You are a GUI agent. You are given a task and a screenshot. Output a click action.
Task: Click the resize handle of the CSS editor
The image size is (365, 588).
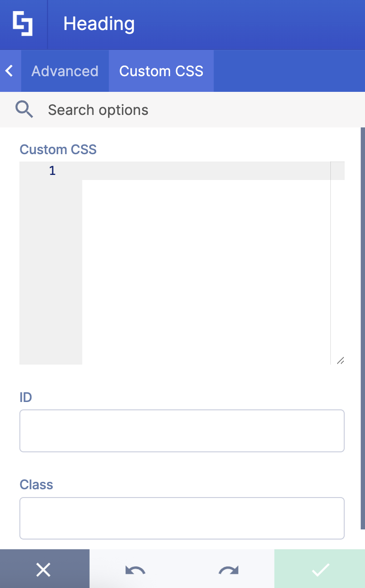pyautogui.click(x=341, y=360)
